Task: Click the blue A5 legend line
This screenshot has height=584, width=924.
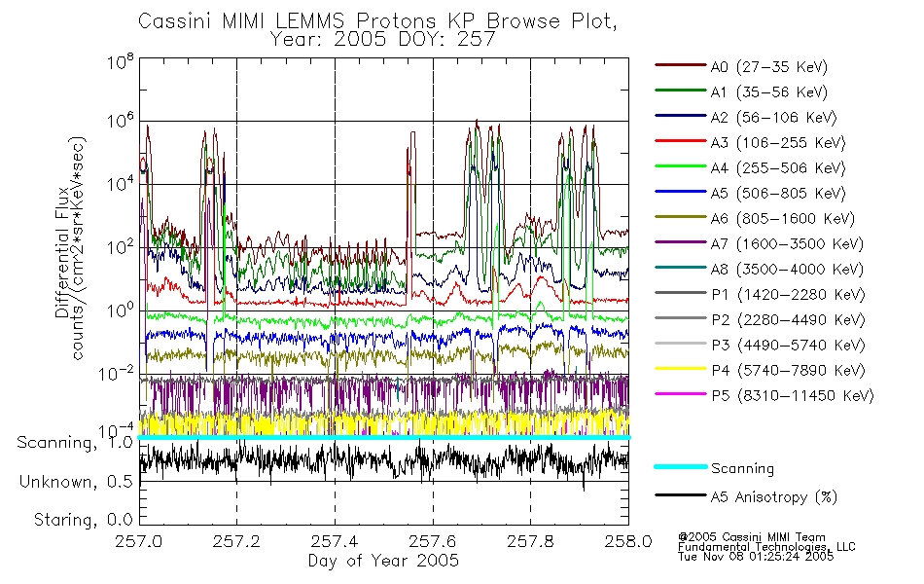Action: pyautogui.click(x=680, y=191)
